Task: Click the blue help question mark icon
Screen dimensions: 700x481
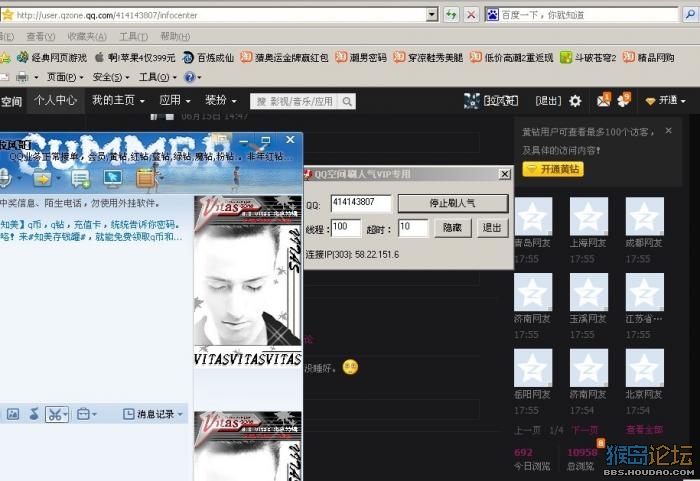Action: click(x=190, y=77)
